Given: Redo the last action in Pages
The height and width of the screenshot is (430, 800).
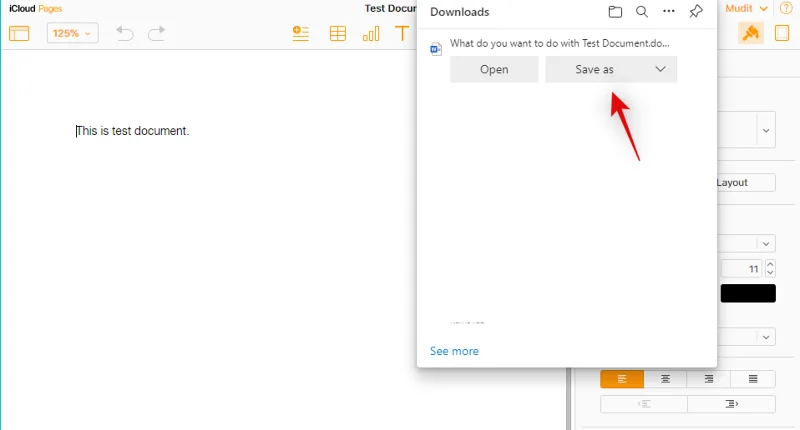Looking at the screenshot, I should point(157,34).
